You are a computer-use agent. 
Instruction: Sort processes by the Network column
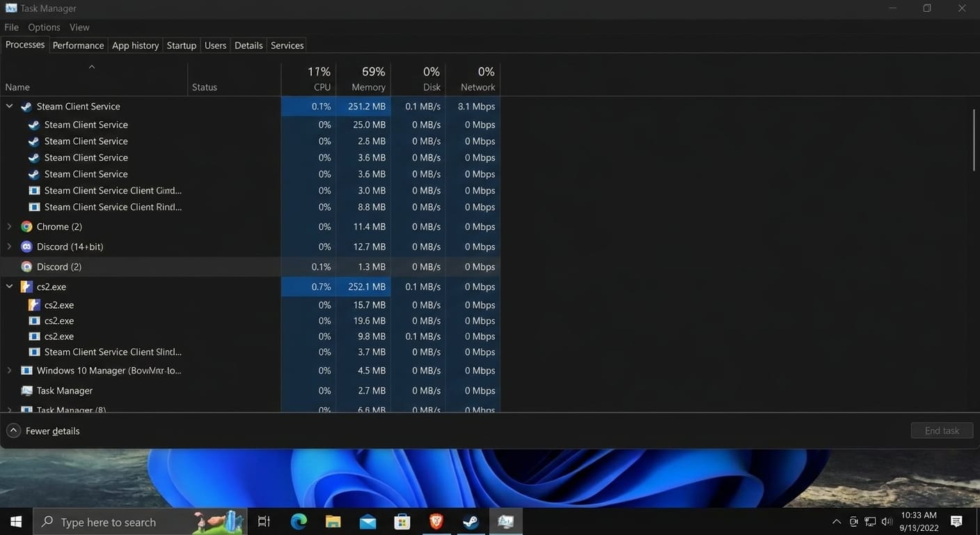(x=473, y=79)
